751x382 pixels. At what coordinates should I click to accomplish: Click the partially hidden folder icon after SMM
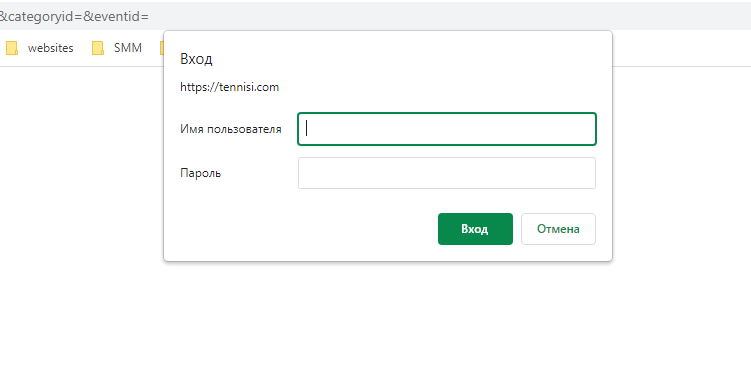coord(162,48)
